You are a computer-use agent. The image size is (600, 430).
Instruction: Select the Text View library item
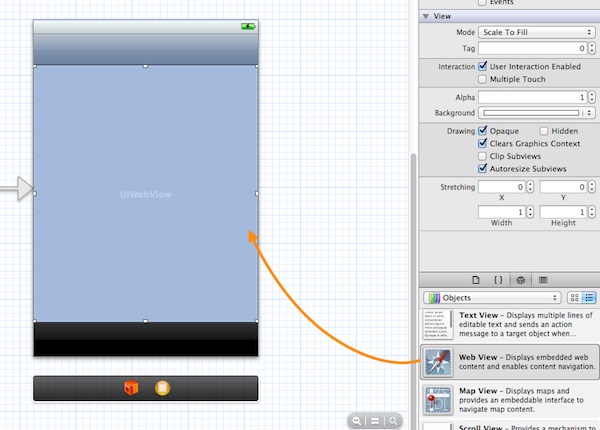coord(510,324)
